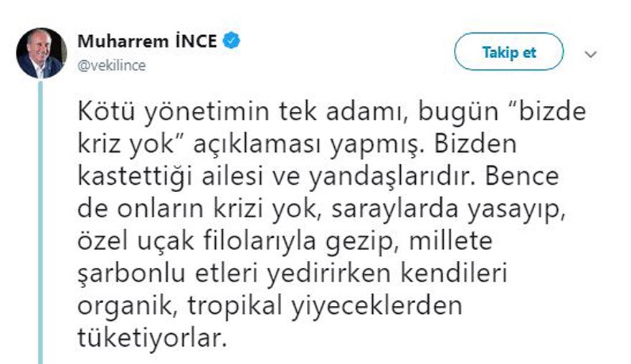
Task: Click the word "bugün" in the tweet
Action: pos(380,112)
